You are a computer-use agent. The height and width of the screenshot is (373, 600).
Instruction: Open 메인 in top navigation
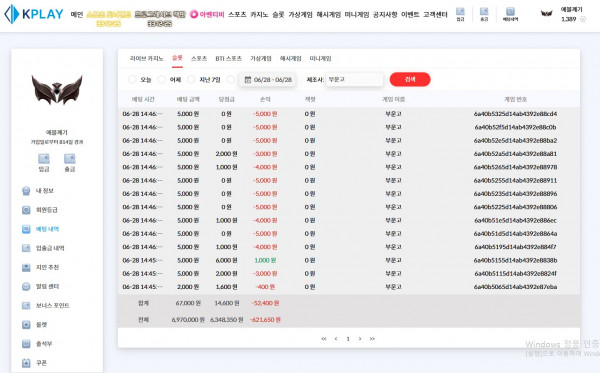click(77, 15)
